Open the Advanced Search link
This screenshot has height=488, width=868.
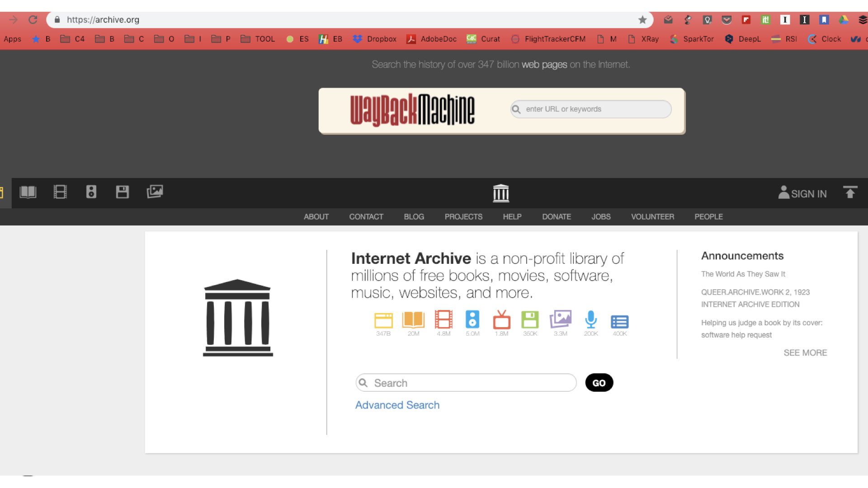click(x=397, y=405)
